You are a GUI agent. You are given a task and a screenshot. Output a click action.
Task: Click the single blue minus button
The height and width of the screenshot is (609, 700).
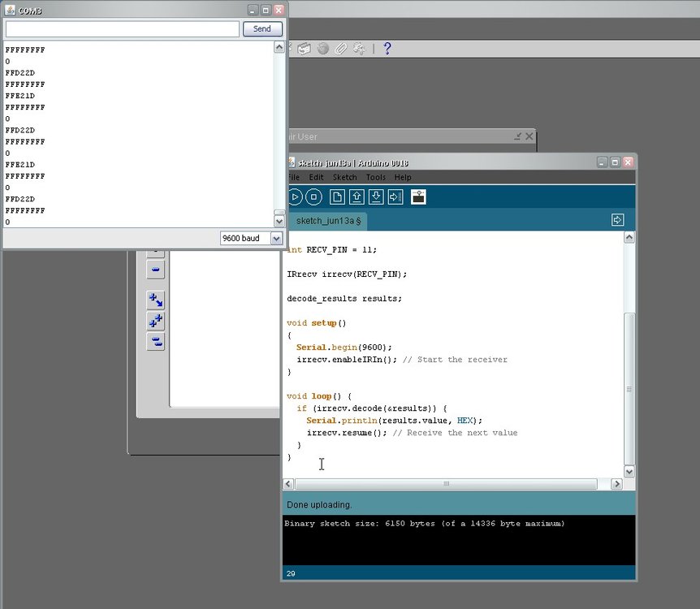click(155, 270)
